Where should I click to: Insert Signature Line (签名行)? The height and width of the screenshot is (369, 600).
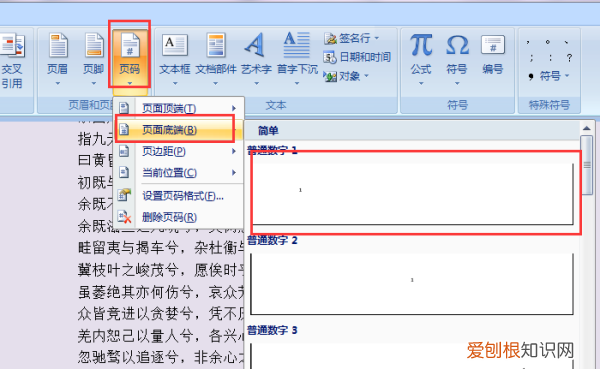point(352,38)
